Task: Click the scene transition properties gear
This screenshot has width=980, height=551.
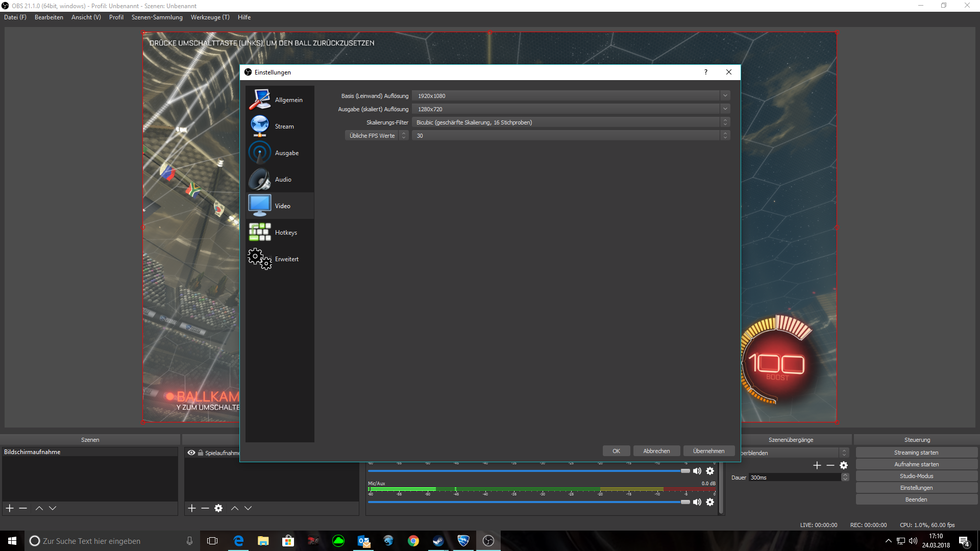Action: click(x=844, y=465)
